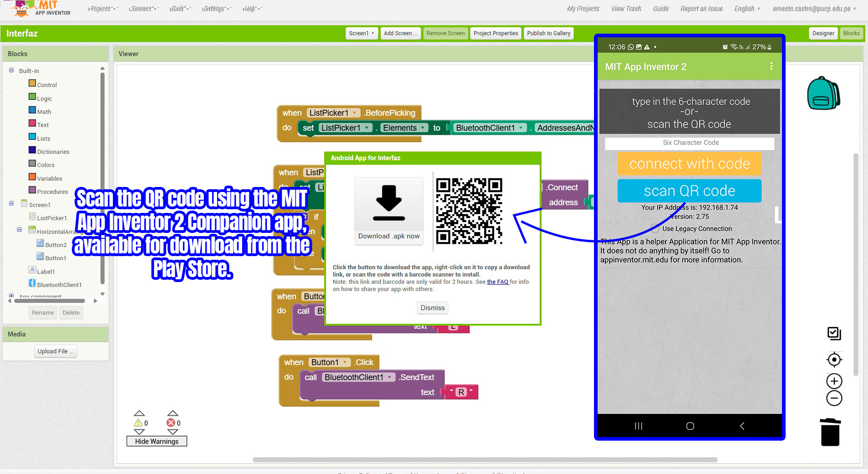
Task: Click the Hide Warnings button
Action: pyautogui.click(x=157, y=441)
